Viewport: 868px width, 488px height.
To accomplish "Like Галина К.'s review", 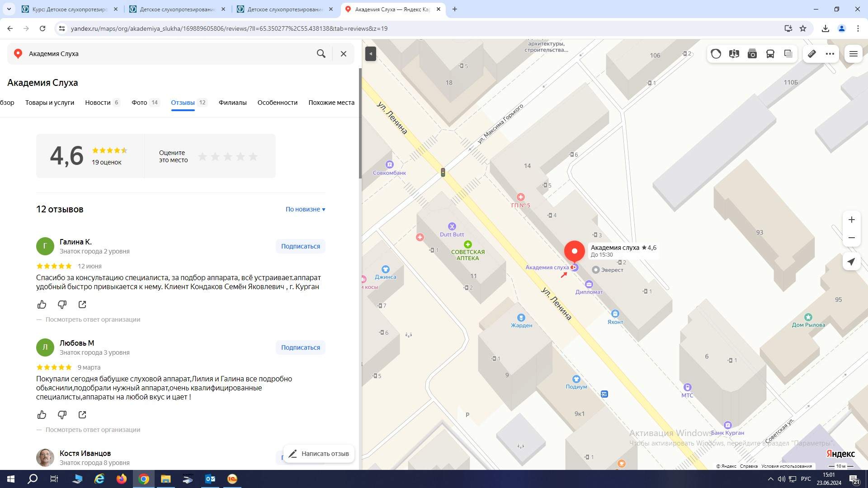I will click(42, 305).
